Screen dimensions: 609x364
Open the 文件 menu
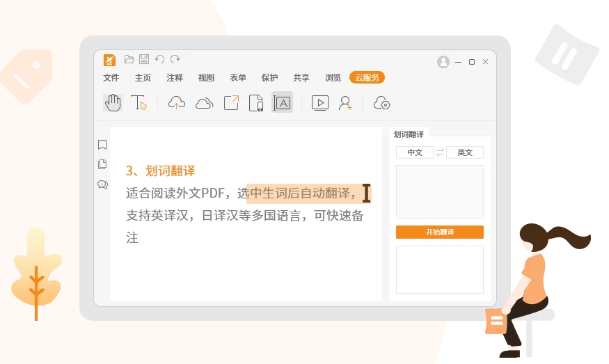coord(111,78)
